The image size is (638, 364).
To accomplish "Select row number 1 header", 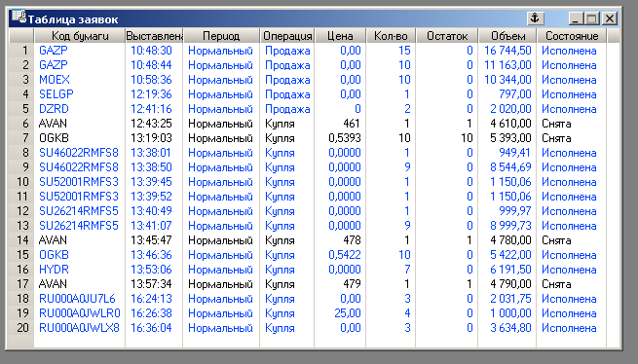I will click(21, 51).
